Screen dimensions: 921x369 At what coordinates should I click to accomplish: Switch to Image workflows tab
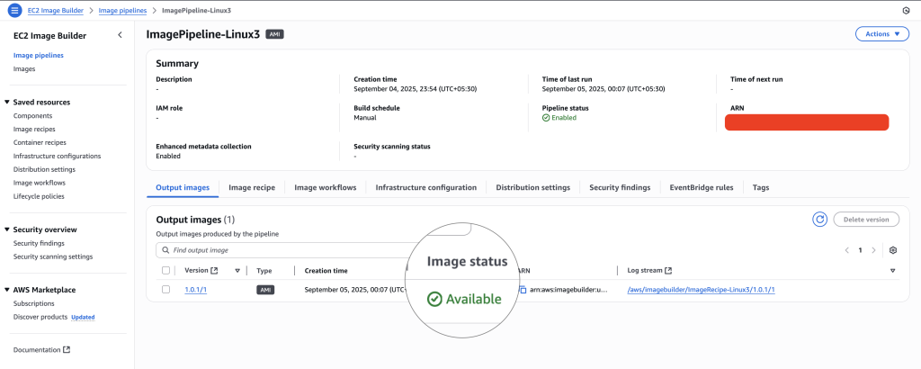[325, 187]
